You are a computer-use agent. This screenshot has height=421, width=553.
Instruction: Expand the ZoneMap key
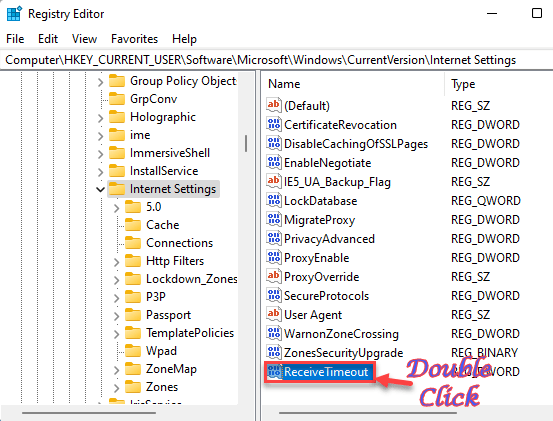click(x=117, y=370)
